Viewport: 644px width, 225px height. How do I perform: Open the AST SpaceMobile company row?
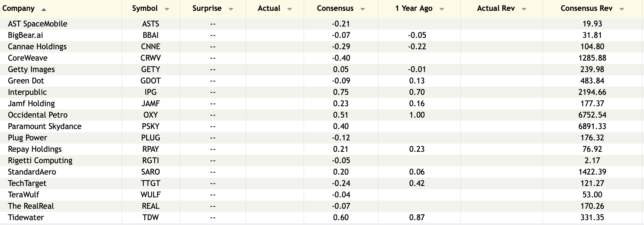38,24
